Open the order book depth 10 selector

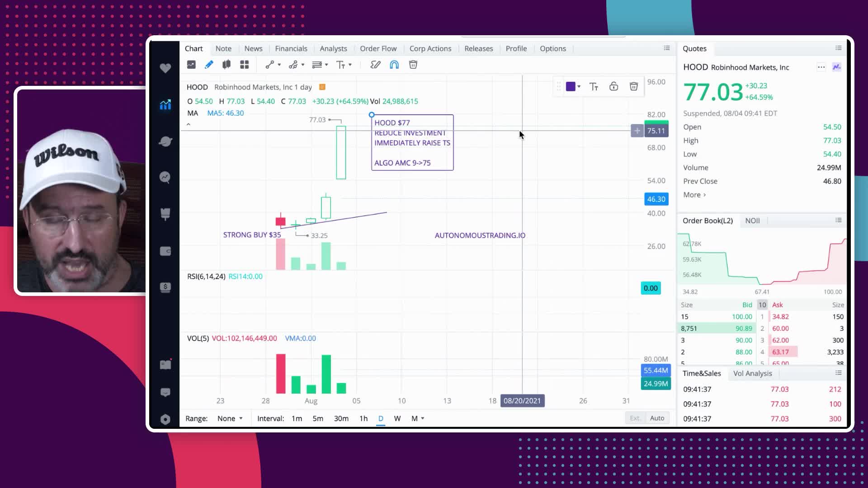[762, 305]
